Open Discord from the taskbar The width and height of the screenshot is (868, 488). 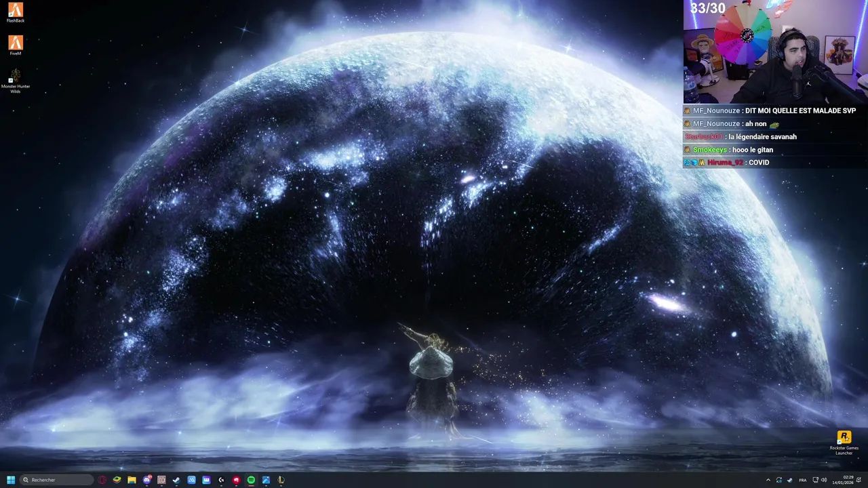147,480
